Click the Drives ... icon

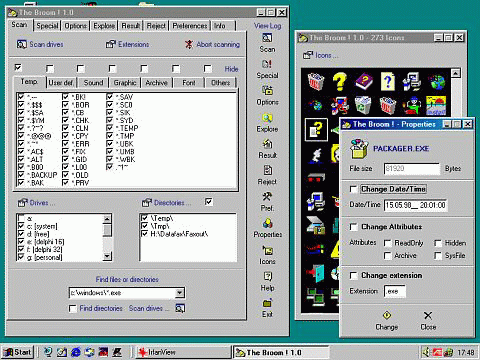pyautogui.click(x=23, y=202)
